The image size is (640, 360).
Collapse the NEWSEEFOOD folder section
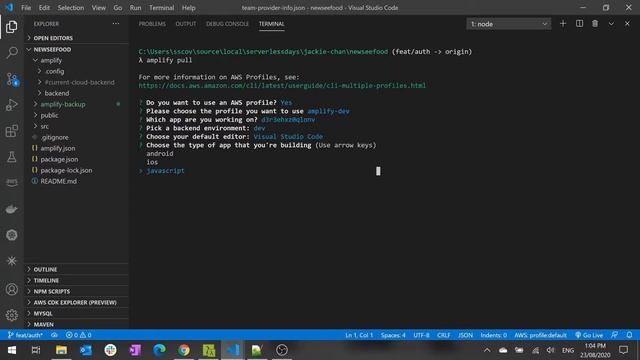77,49
